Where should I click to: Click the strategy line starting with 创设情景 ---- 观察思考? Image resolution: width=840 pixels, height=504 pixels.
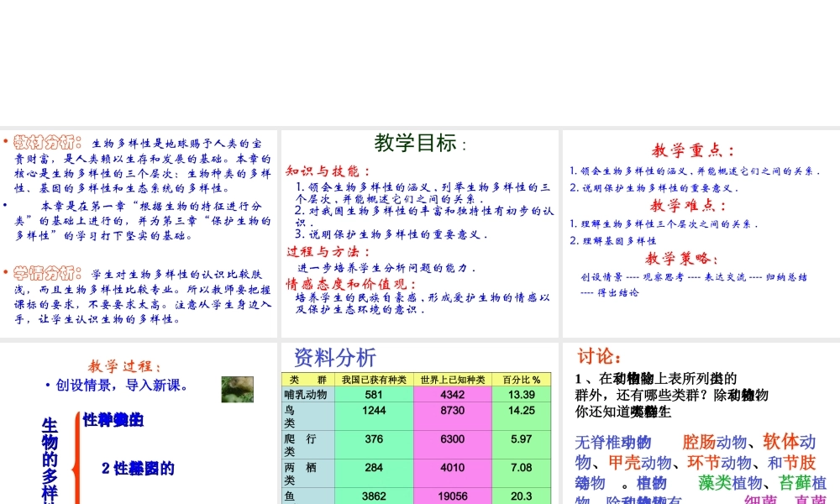point(693,277)
